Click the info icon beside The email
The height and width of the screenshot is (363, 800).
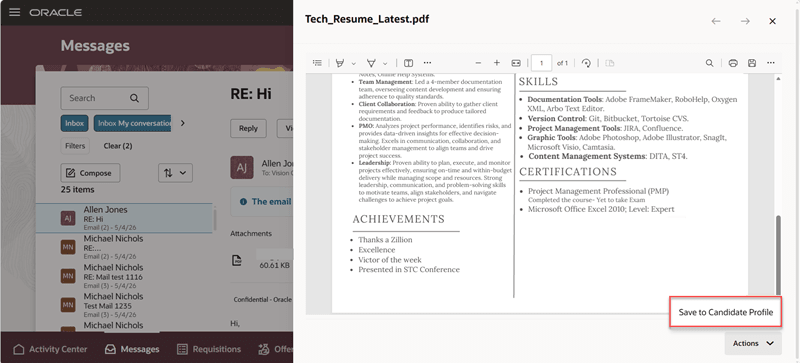(243, 202)
